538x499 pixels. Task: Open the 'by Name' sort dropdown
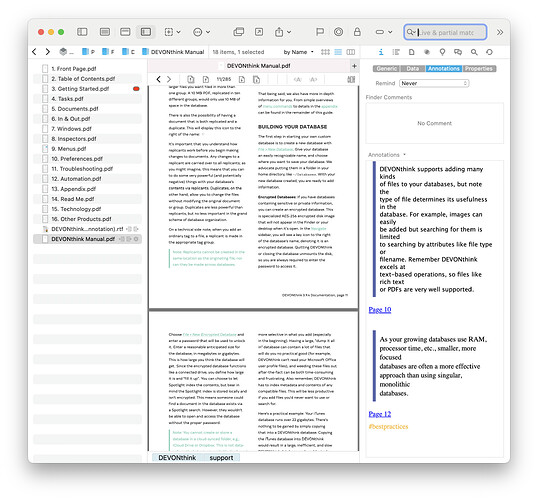pos(299,52)
